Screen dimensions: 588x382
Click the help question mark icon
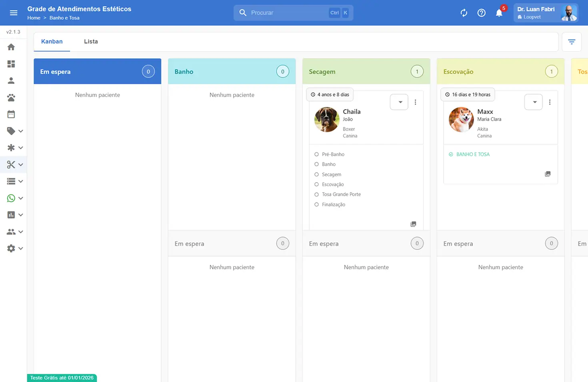coord(481,13)
